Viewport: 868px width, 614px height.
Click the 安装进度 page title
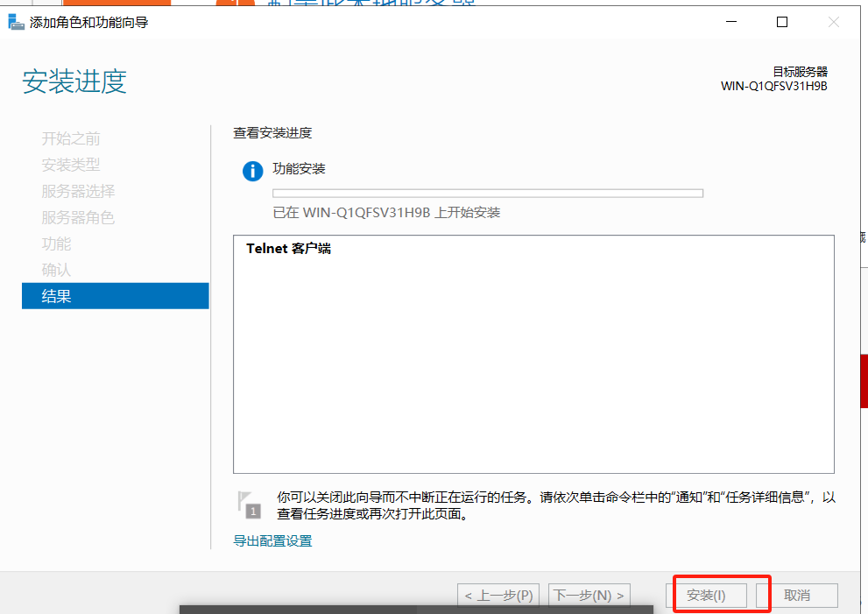pos(74,82)
